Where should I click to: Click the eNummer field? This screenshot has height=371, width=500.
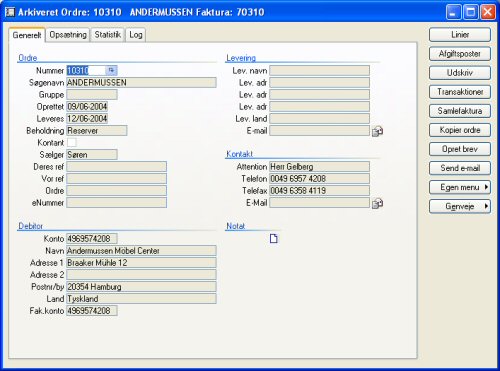point(116,202)
